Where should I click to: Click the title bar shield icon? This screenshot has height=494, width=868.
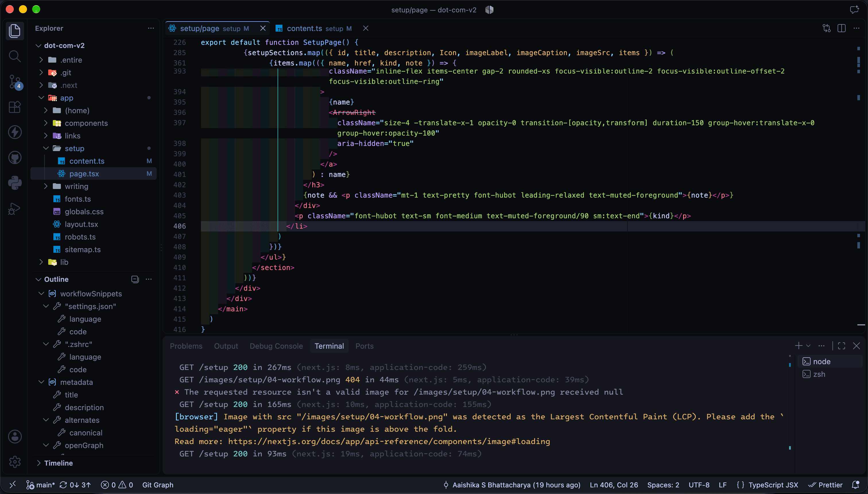click(489, 10)
